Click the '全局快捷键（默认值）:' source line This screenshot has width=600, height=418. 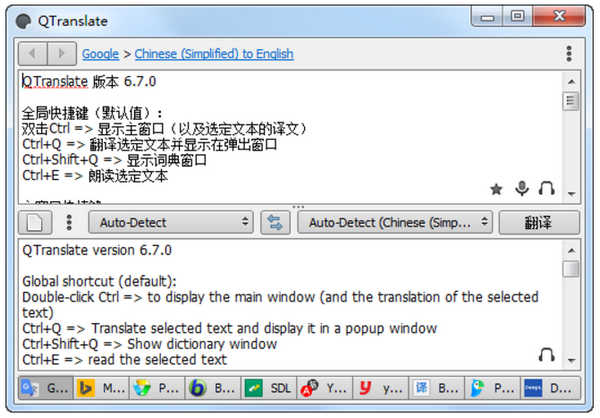(92, 113)
